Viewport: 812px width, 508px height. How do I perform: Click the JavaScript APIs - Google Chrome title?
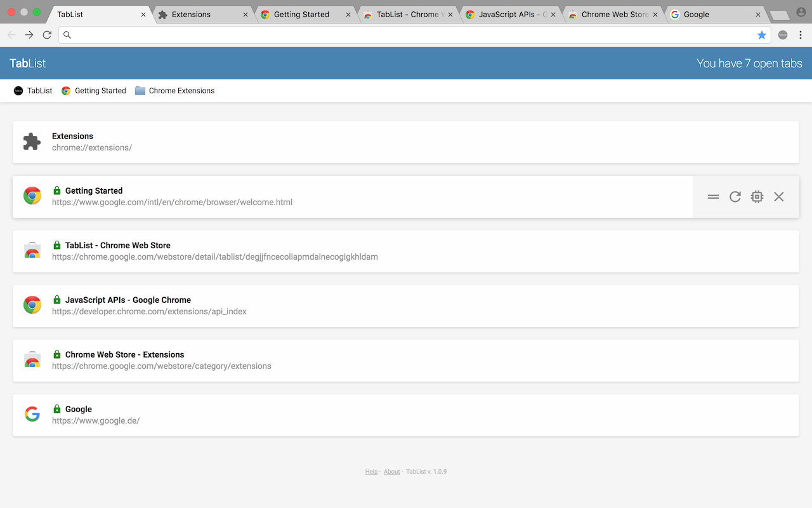[128, 300]
